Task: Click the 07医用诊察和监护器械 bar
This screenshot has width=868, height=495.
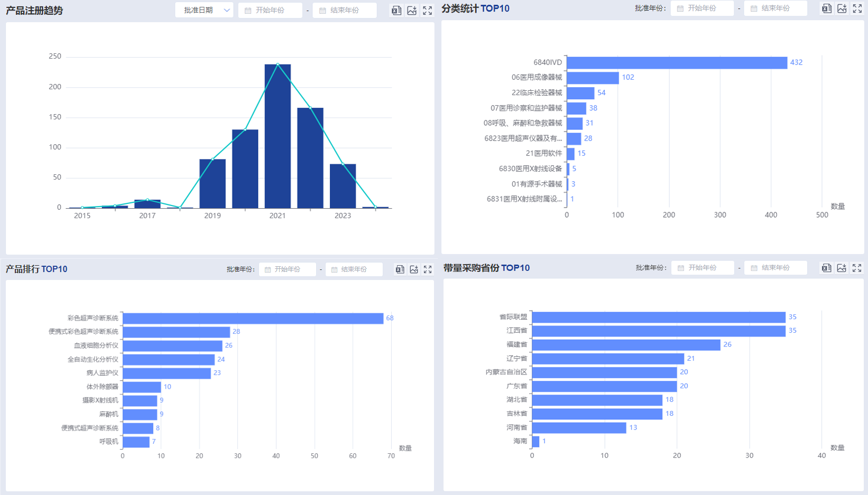Action: [x=576, y=108]
